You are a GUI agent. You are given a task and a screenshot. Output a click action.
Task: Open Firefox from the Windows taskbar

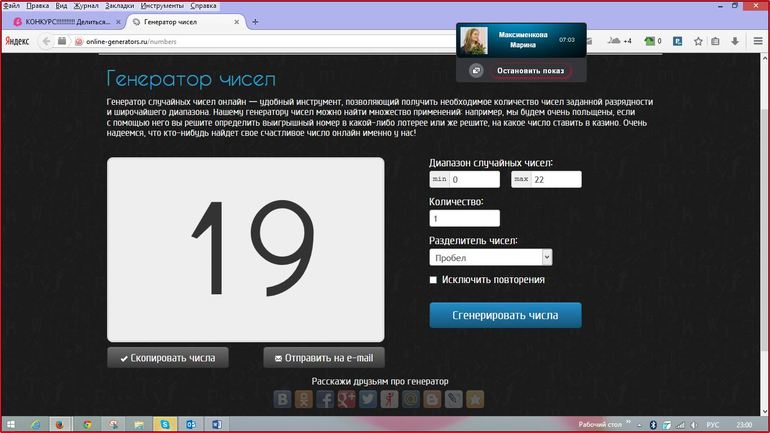tap(59, 424)
